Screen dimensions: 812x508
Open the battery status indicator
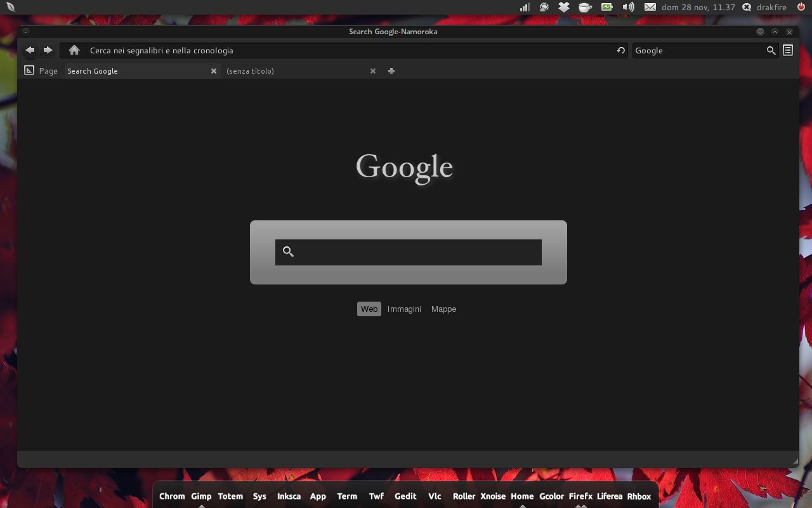pos(607,7)
